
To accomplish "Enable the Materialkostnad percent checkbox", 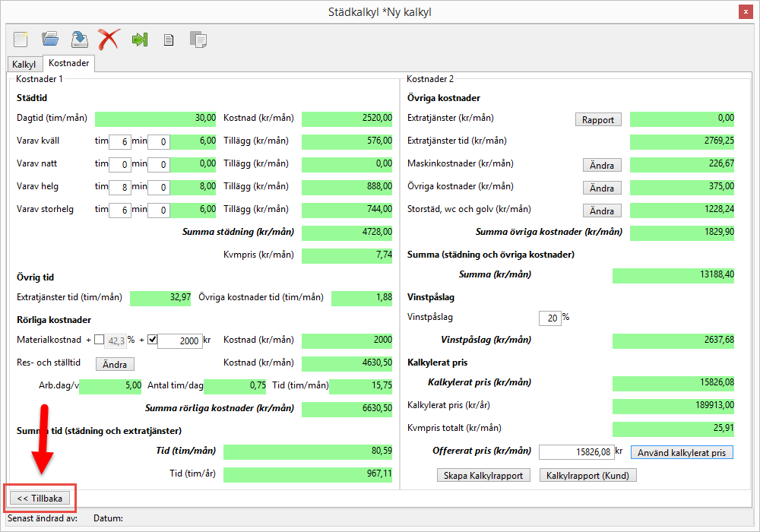I will point(100,340).
